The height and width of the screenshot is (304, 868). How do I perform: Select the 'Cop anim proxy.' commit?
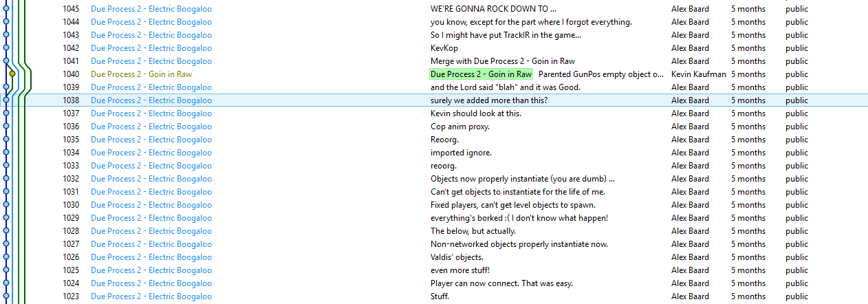tap(460, 127)
